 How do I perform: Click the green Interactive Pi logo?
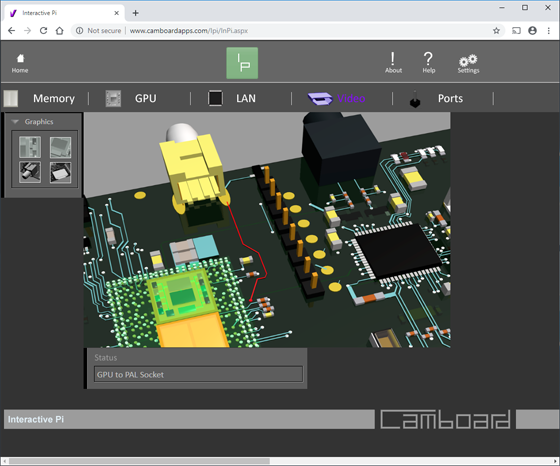tap(242, 63)
